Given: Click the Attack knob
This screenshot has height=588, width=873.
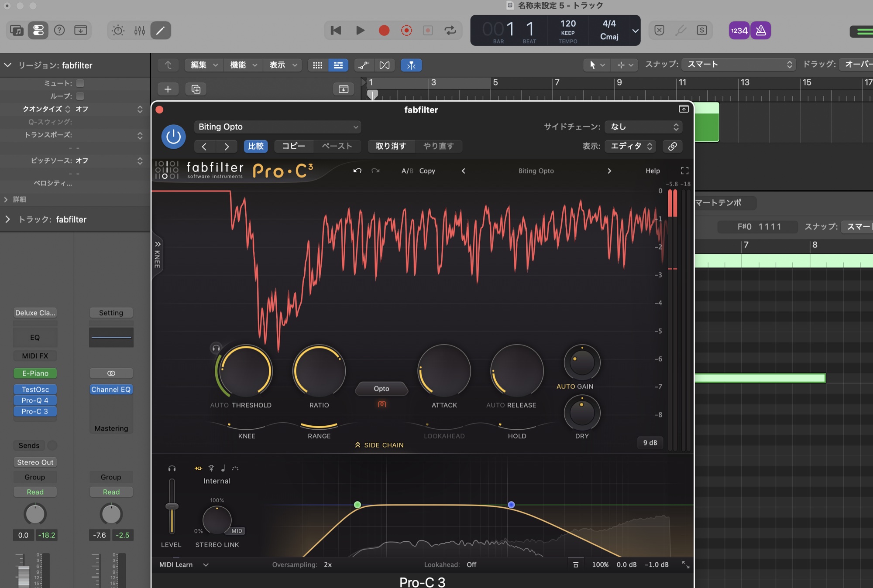Looking at the screenshot, I should 444,371.
